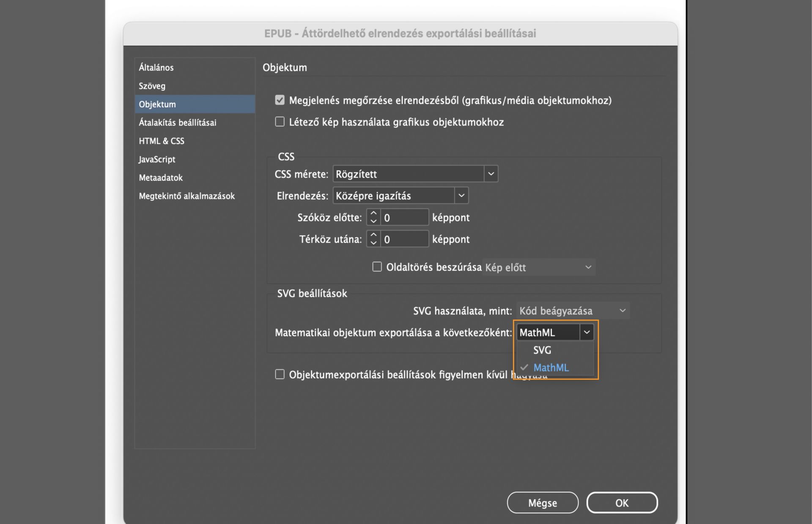Tick the Oldaltörés beszúrása checkbox
Viewport: 812px width, 524px height.
click(377, 267)
